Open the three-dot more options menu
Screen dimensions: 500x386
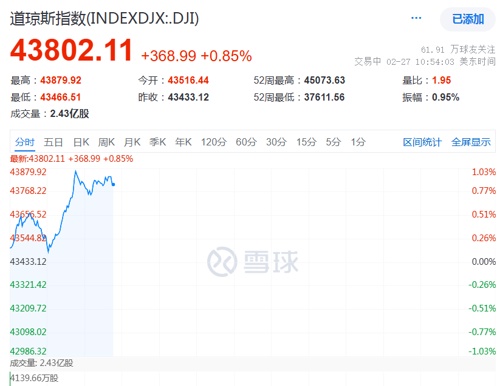click(x=416, y=18)
